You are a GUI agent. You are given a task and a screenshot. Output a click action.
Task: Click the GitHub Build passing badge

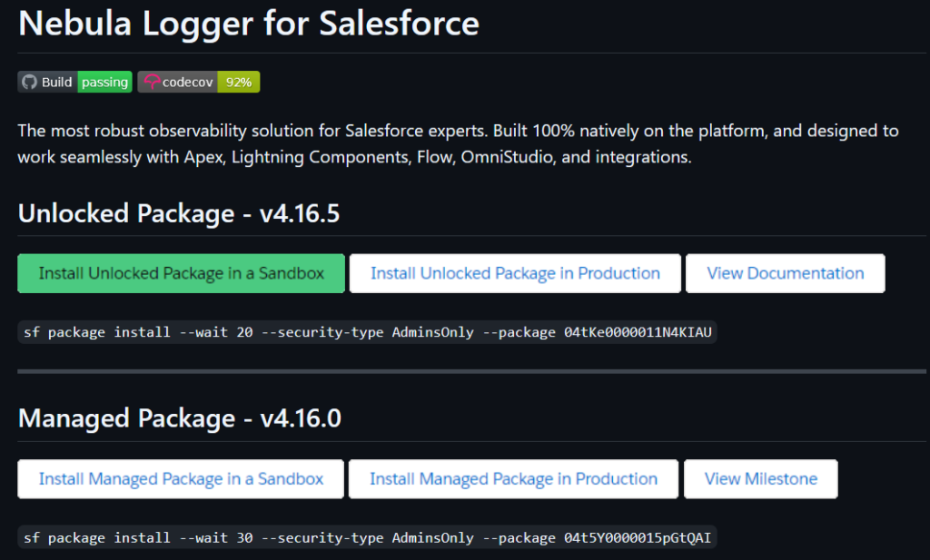tap(74, 82)
